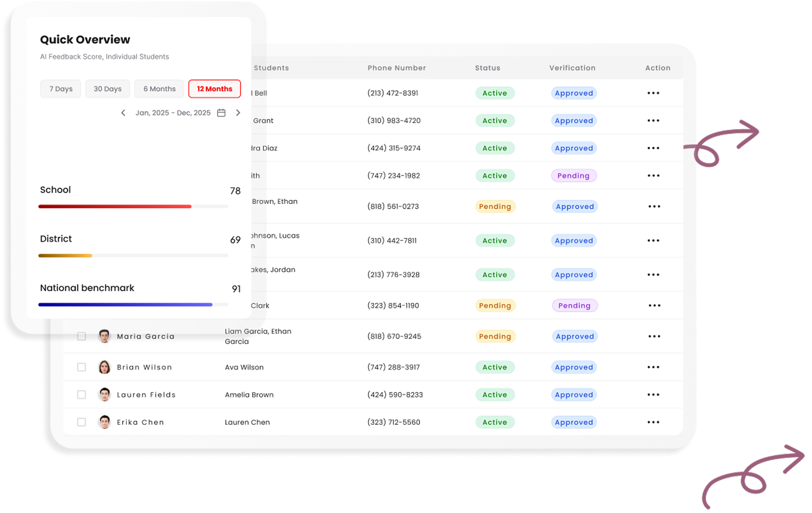
Task: Open the calendar date picker icon
Action: tap(221, 113)
